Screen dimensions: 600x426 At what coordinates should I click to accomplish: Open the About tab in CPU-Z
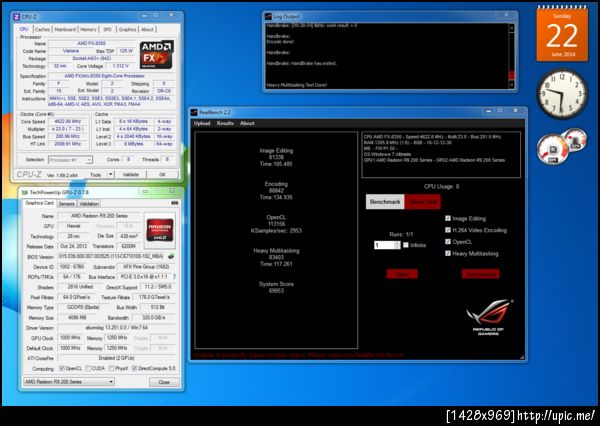(147, 29)
